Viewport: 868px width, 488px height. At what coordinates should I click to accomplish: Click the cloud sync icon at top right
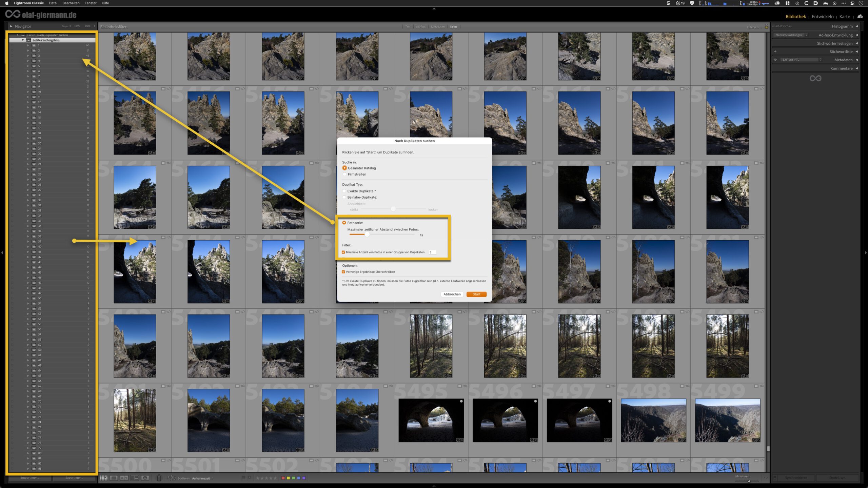[860, 16]
